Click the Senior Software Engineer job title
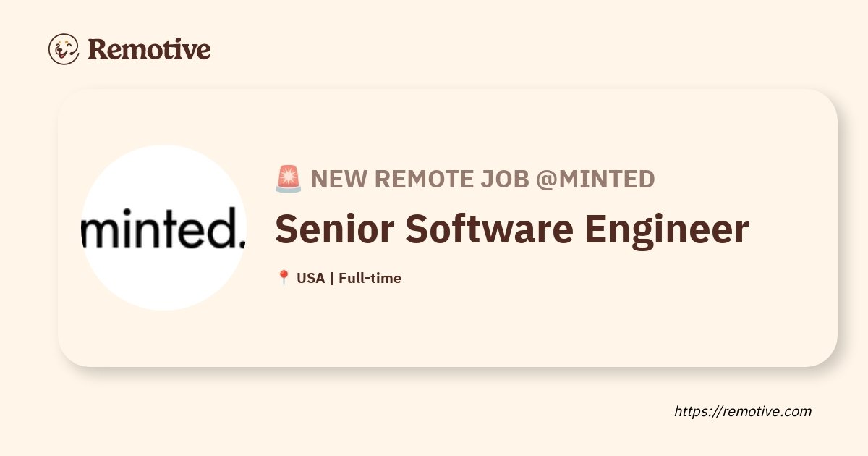Screen dimensions: 868x456 (511, 229)
